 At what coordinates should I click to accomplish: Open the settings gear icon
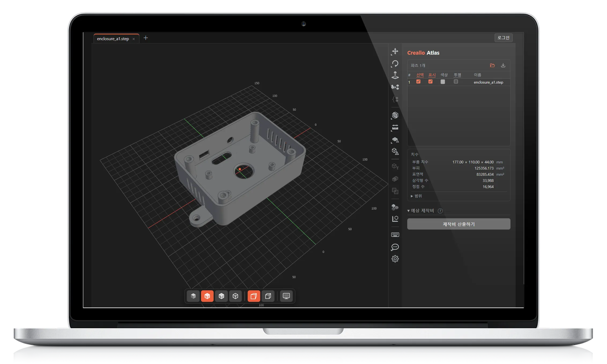point(395,259)
